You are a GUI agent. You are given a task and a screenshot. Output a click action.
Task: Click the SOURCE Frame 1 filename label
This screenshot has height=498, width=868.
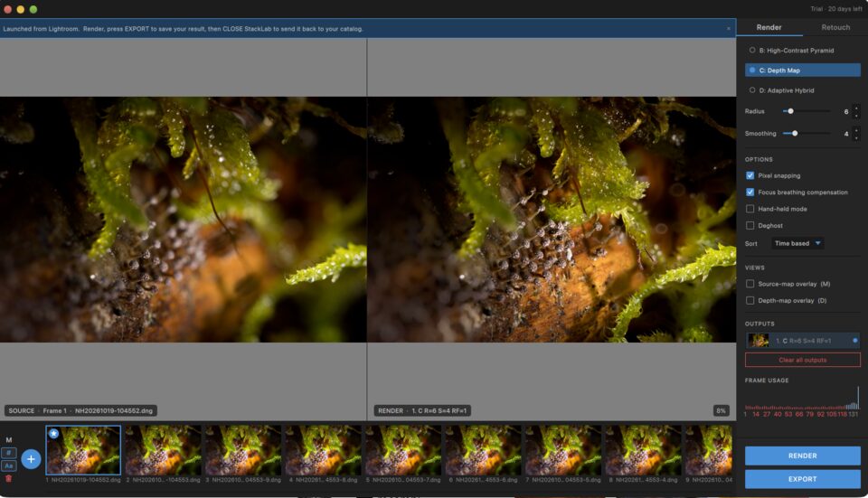(x=80, y=411)
